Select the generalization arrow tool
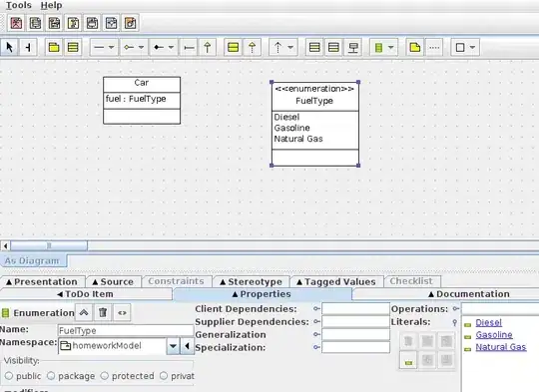This screenshot has width=539, height=392. click(x=208, y=47)
